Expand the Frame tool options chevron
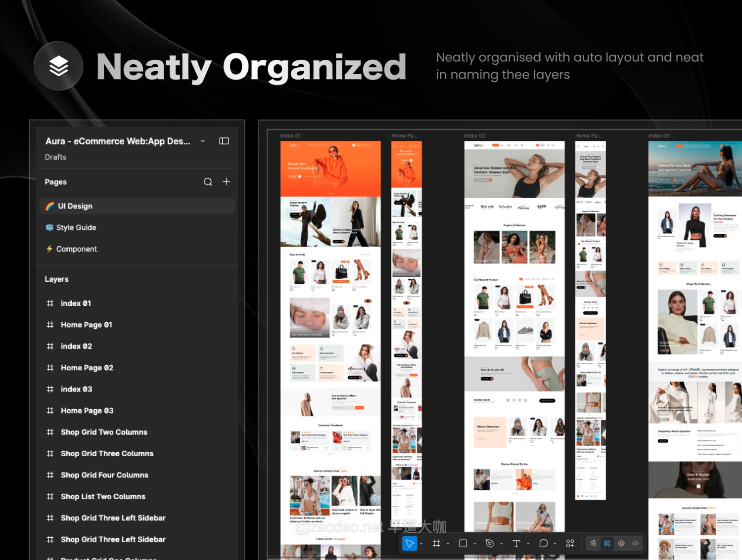This screenshot has height=560, width=742. (448, 544)
